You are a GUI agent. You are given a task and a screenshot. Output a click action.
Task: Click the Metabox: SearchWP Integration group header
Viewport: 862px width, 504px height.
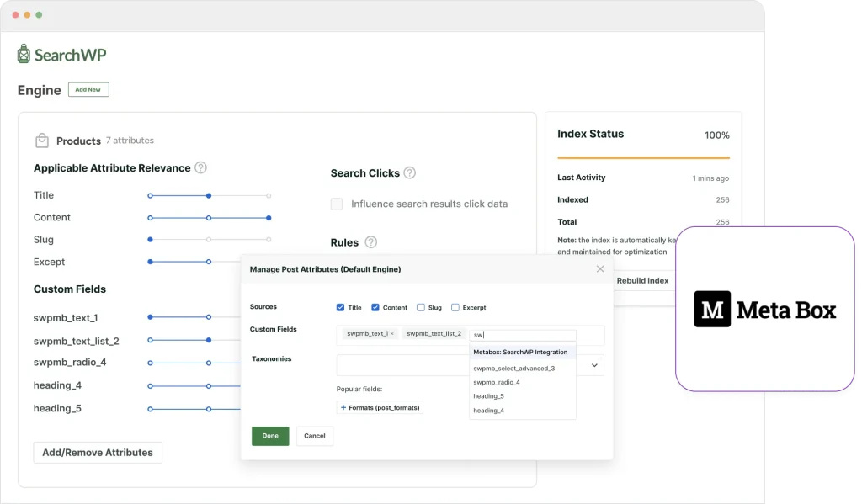point(522,352)
